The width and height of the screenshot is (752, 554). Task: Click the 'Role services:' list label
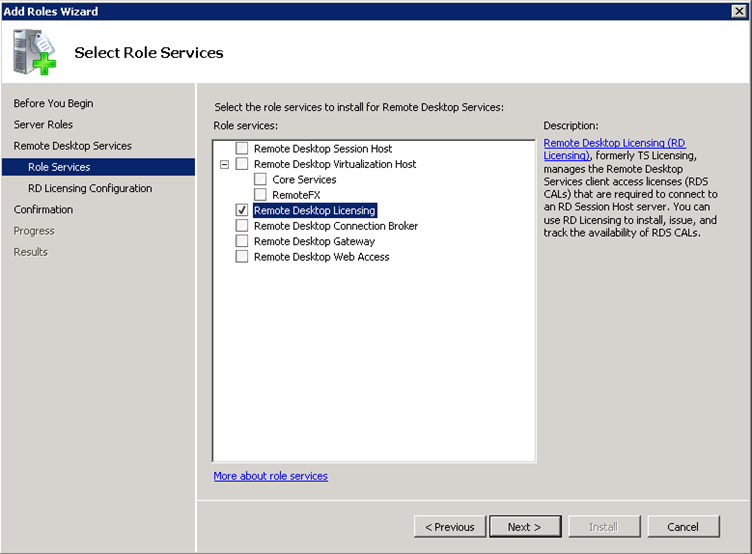pyautogui.click(x=246, y=126)
